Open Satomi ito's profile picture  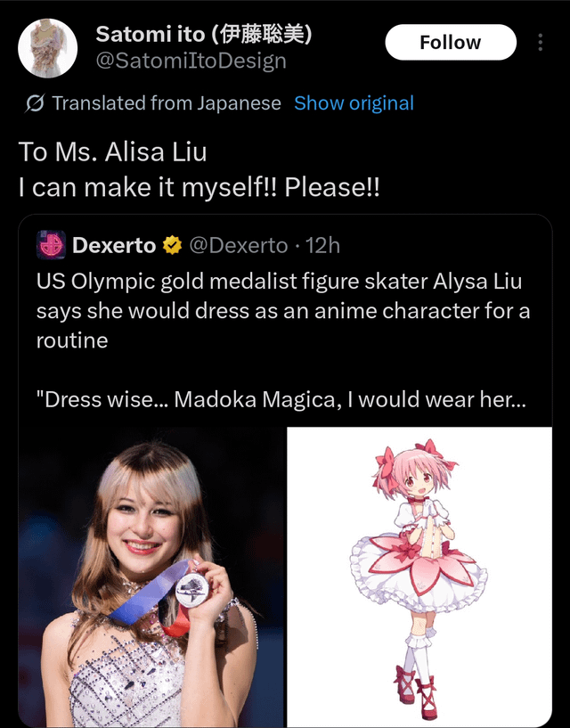[48, 48]
